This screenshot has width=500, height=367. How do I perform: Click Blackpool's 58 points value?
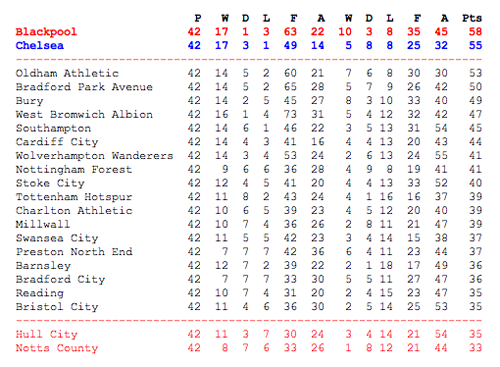[475, 32]
